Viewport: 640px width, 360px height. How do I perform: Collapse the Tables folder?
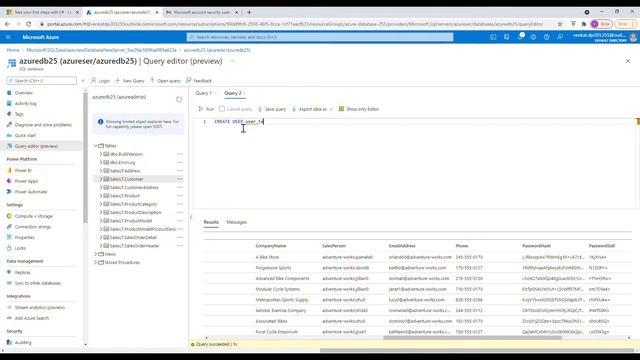[x=96, y=146]
